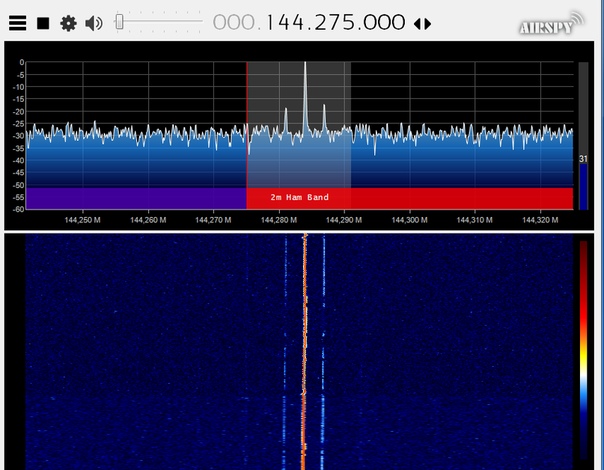Image resolution: width=604 pixels, height=470 pixels.
Task: Click the -60 dB scale label
Action: pos(18,209)
